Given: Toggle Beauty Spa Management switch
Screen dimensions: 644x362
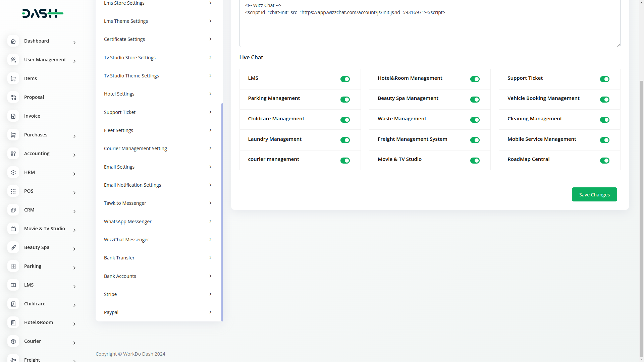Looking at the screenshot, I should pos(475,100).
